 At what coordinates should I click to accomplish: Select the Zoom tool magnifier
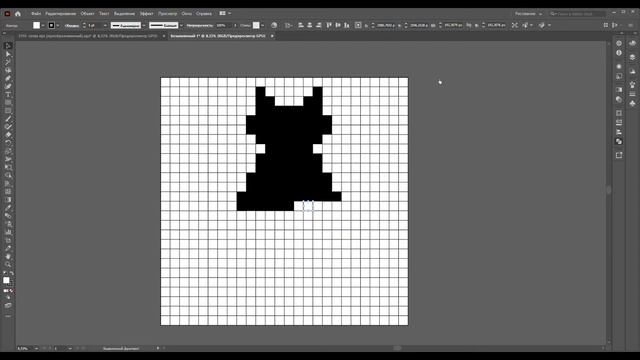8,264
